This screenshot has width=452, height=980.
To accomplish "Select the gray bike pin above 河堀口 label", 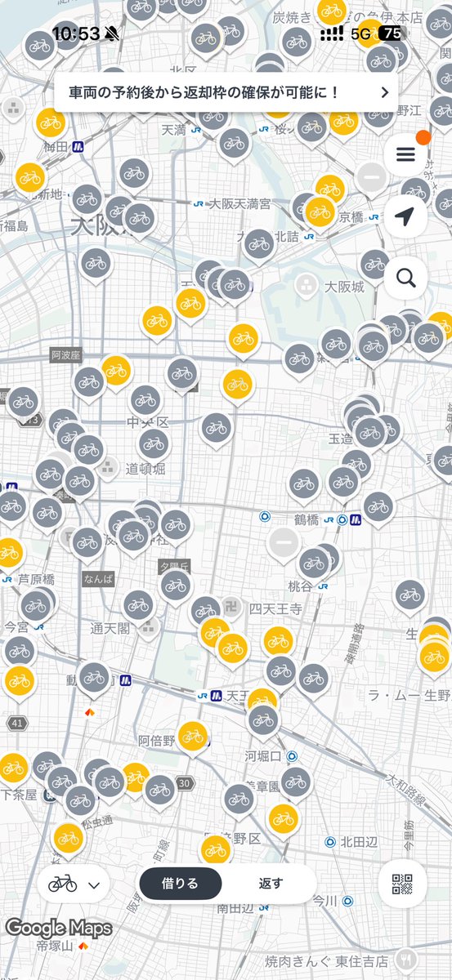I will (x=262, y=721).
